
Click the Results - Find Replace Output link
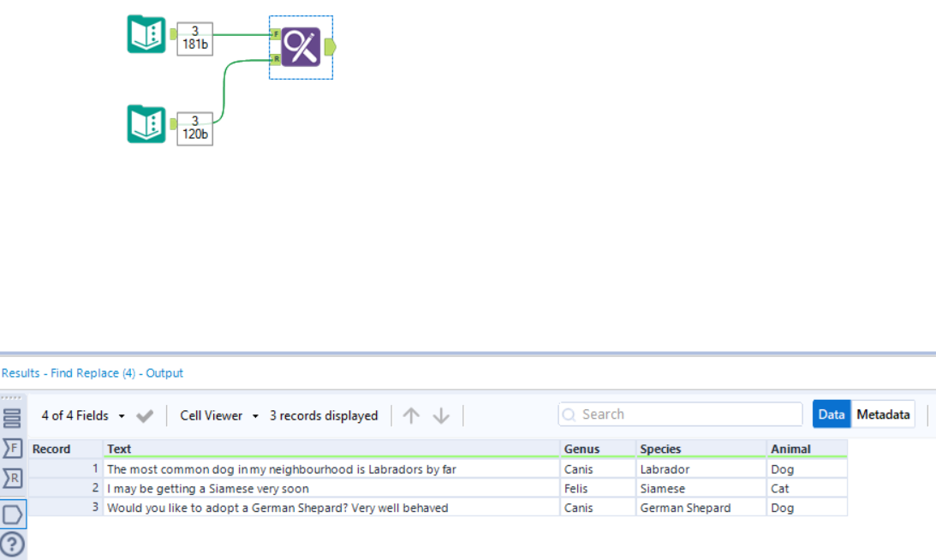click(93, 372)
